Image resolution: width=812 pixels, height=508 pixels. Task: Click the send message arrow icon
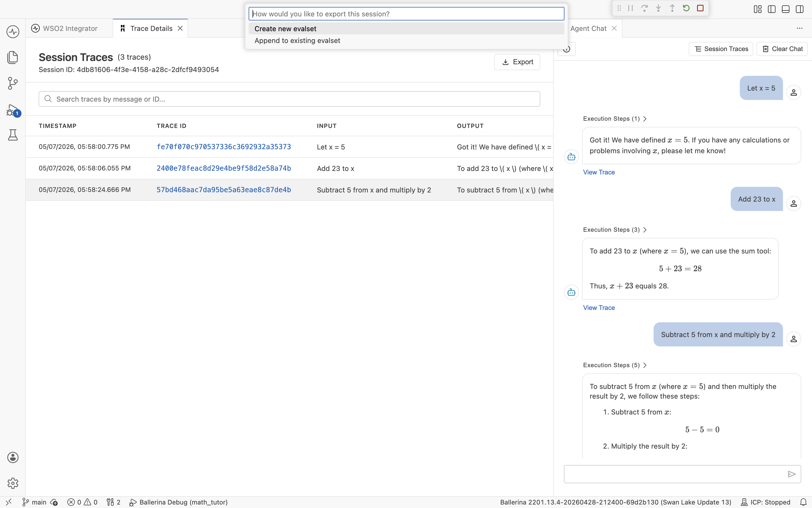pos(792,474)
